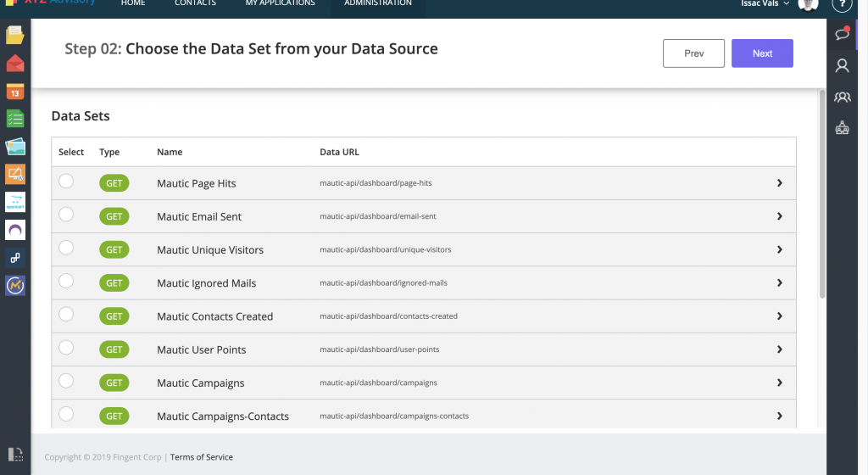Expand the Mautic User Points row chevron
The width and height of the screenshot is (868, 475).
(780, 349)
